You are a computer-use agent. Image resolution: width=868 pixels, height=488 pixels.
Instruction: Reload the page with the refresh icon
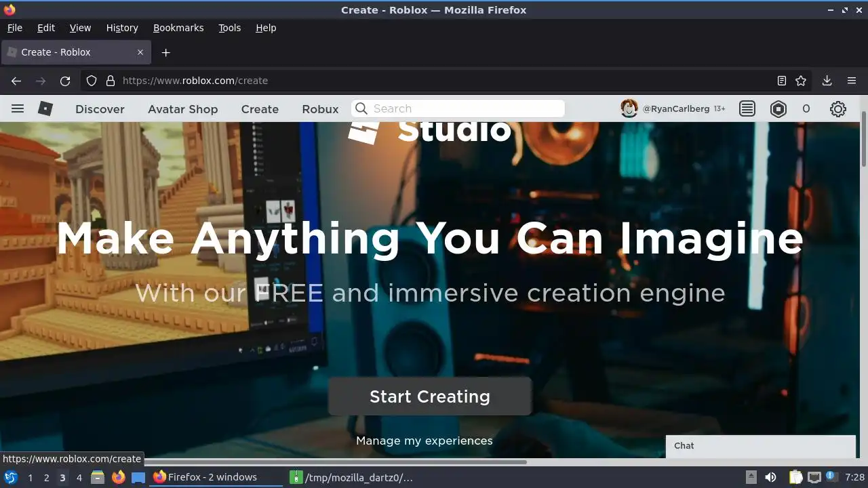[x=65, y=81]
